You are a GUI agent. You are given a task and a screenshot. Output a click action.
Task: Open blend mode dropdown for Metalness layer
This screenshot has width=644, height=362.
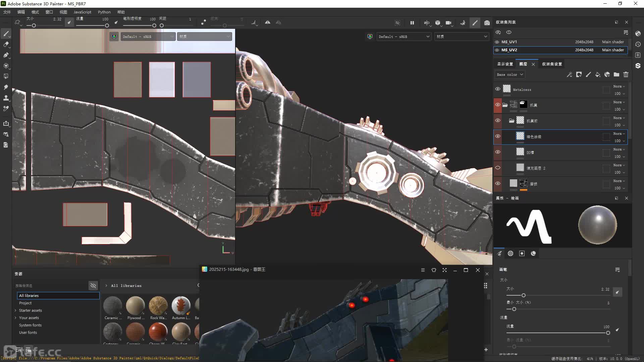(x=619, y=86)
